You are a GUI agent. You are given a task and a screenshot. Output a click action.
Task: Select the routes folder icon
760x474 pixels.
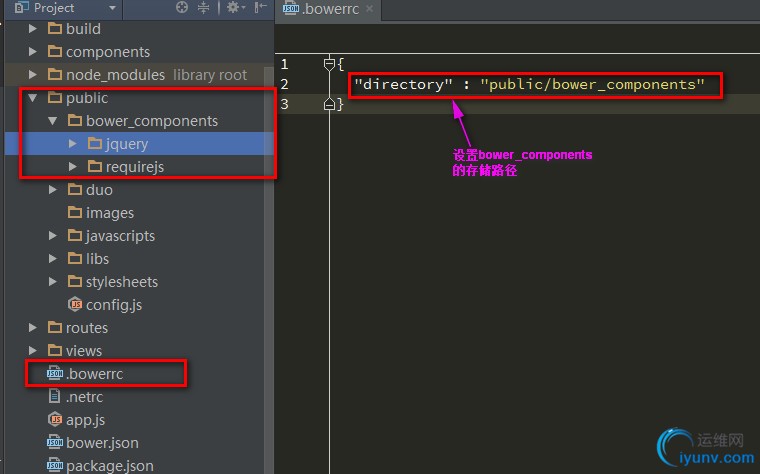pos(55,328)
